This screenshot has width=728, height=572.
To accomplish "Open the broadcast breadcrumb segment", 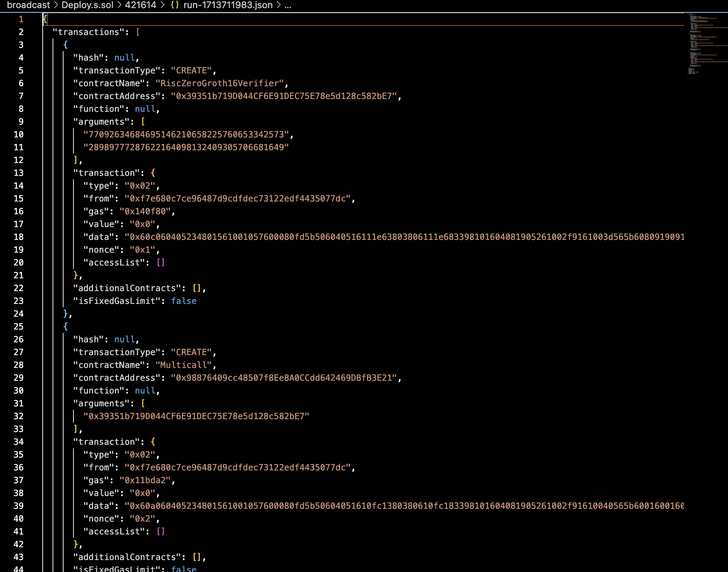I will (29, 5).
